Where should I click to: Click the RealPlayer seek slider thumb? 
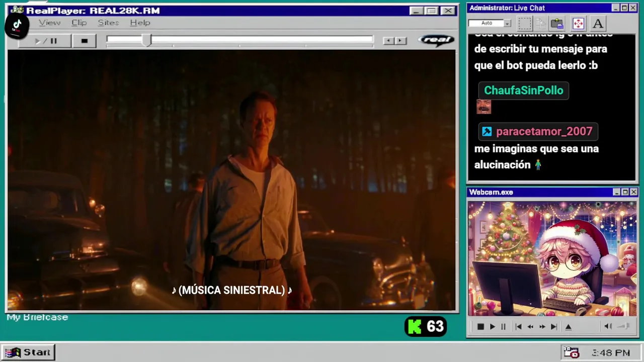[x=146, y=41]
